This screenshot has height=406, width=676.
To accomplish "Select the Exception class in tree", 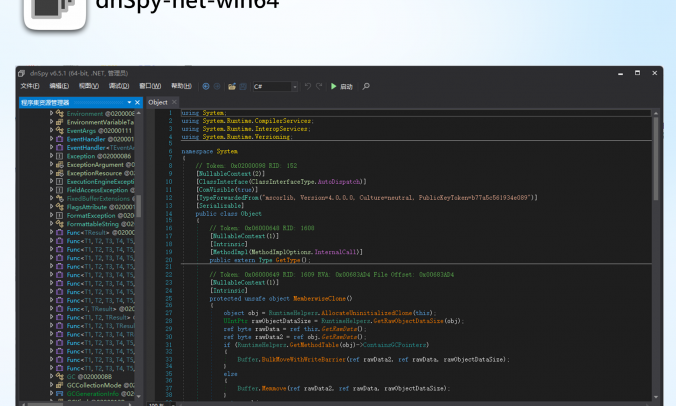I will [x=81, y=156].
